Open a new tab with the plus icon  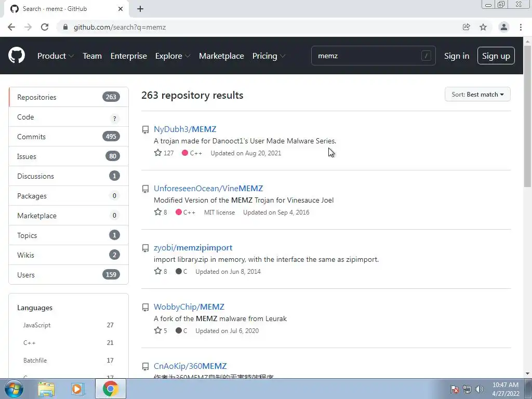[x=140, y=9]
